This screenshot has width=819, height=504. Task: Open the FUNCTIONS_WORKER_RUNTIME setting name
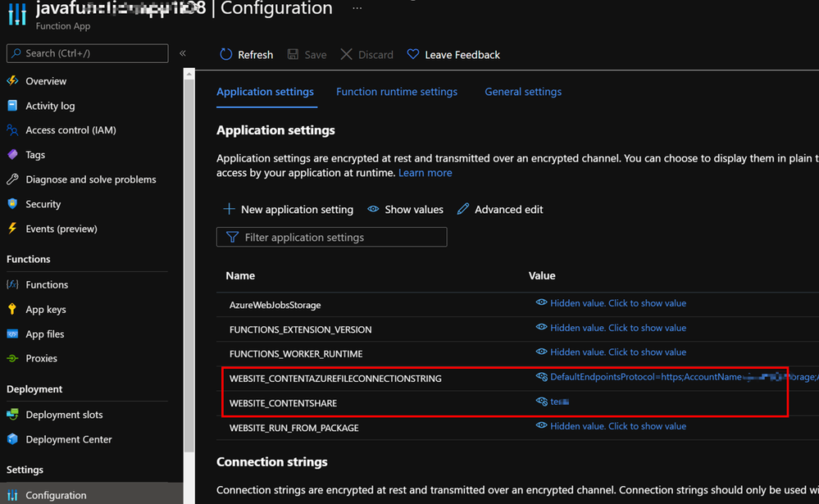(x=296, y=354)
